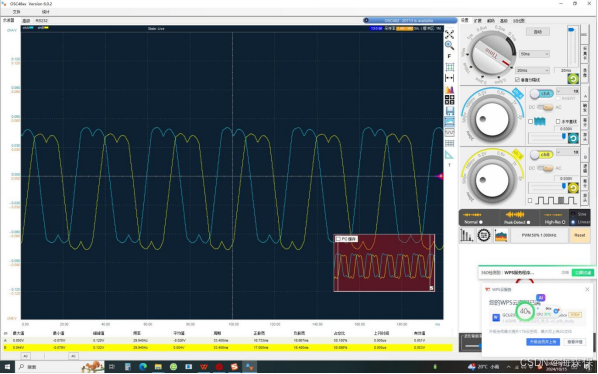Click the yellow chB offset reset arrow
The width and height of the screenshot is (598, 374).
coord(573,188)
